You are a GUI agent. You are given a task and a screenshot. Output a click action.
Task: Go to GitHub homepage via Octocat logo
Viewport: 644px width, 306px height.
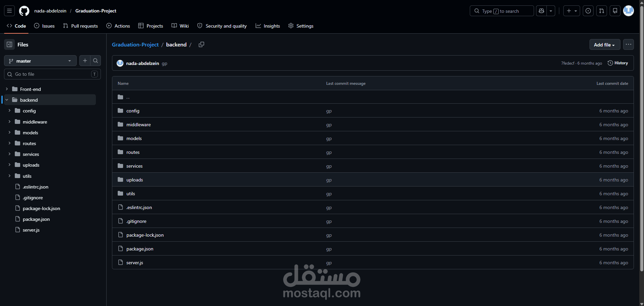pos(24,11)
